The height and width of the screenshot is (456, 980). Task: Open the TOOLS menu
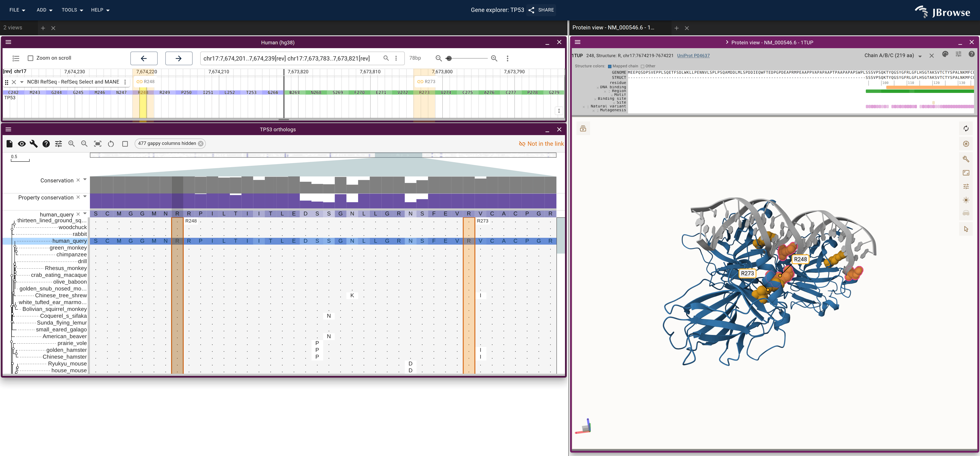[72, 10]
